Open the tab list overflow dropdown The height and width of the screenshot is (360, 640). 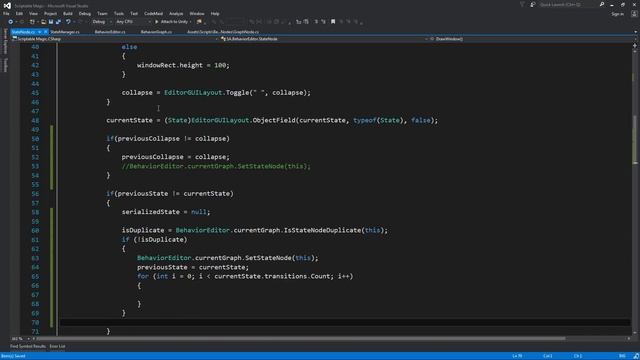tap(635, 32)
